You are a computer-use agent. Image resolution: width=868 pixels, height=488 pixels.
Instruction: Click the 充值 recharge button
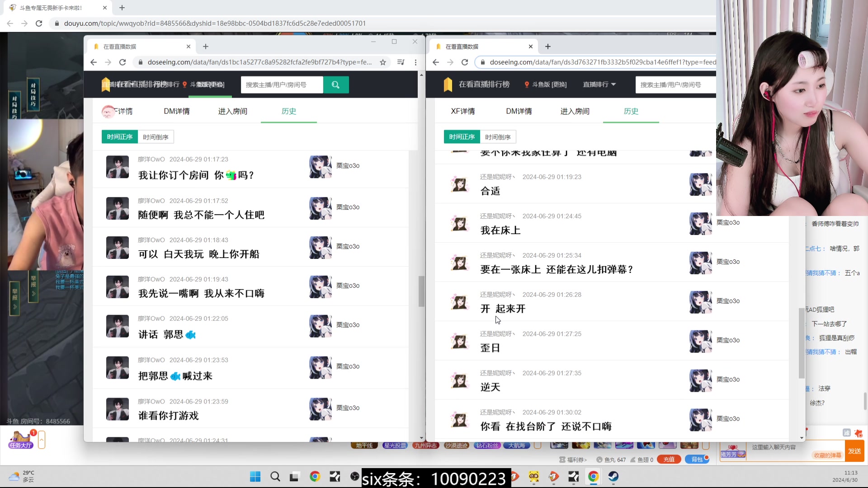click(x=669, y=459)
